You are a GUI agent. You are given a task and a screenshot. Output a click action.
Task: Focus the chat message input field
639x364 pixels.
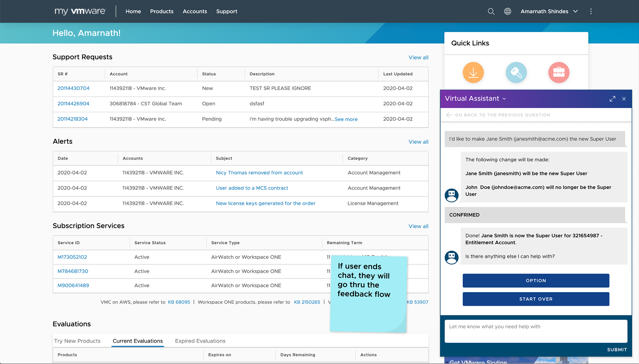click(536, 331)
